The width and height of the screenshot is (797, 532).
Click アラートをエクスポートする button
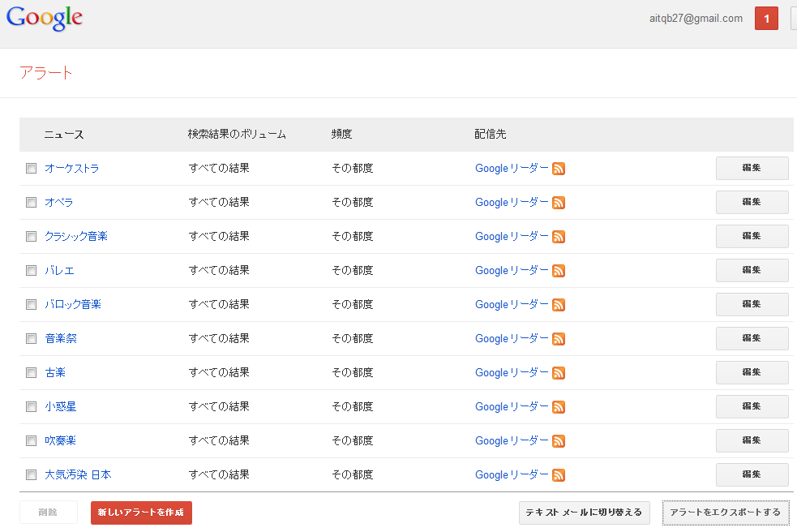pyautogui.click(x=725, y=513)
